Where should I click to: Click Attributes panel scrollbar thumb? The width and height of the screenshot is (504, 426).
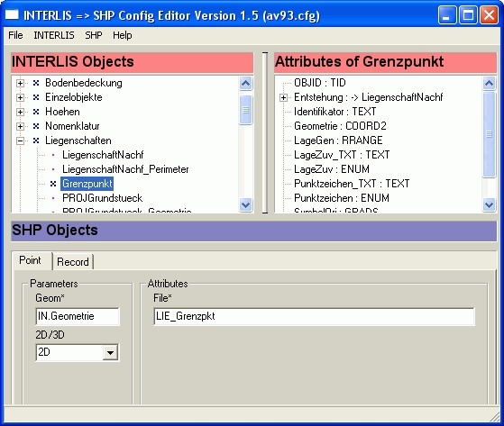[489, 134]
